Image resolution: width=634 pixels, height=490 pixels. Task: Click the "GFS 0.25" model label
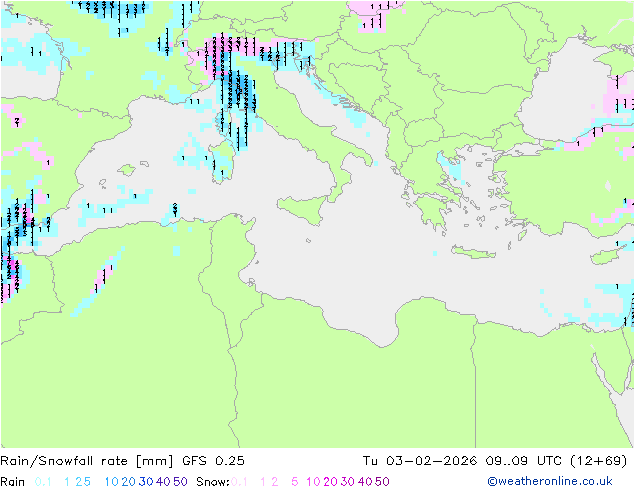(213, 461)
